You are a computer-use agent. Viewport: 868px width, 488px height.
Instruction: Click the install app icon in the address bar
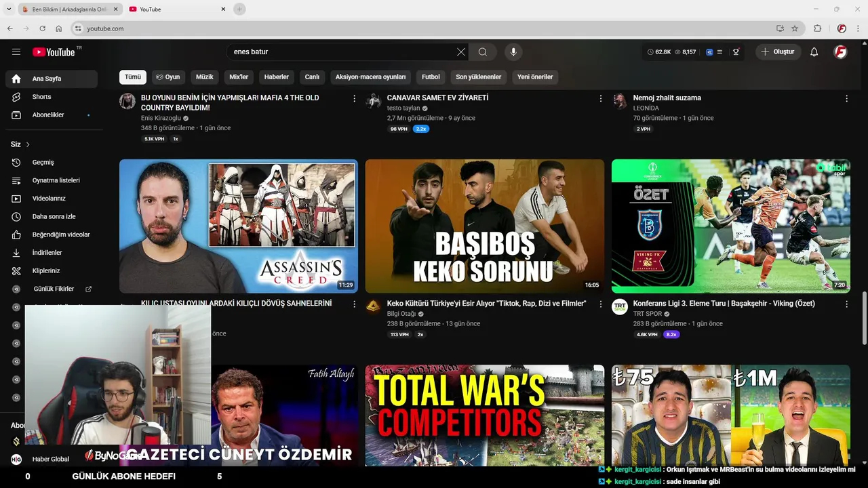pos(780,28)
